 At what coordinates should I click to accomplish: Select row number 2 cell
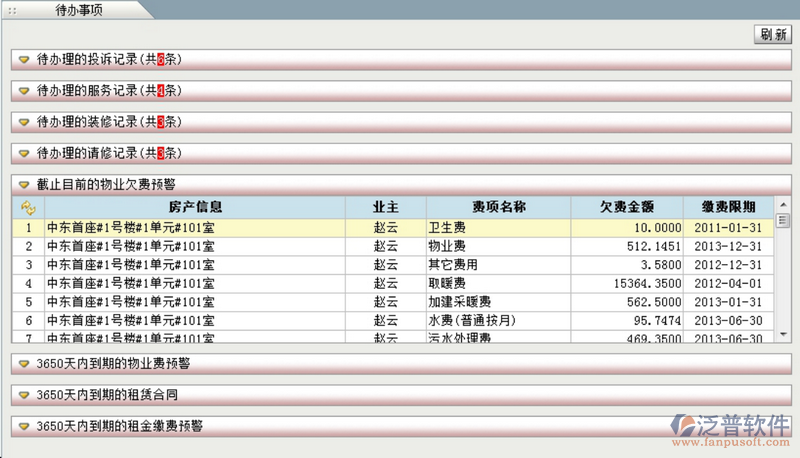(29, 247)
